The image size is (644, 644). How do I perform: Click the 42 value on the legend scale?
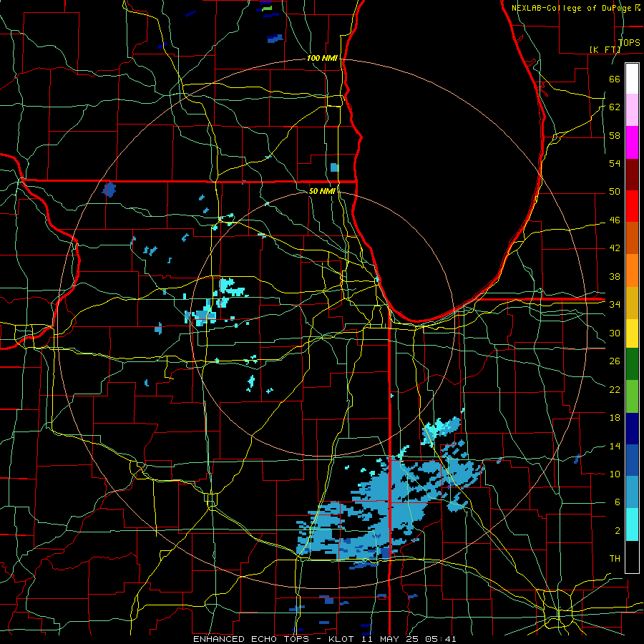click(x=615, y=248)
